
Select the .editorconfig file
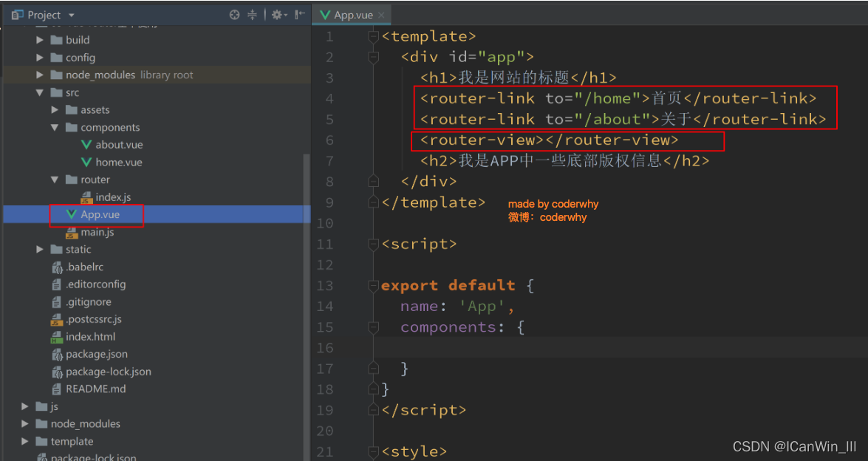click(x=96, y=284)
